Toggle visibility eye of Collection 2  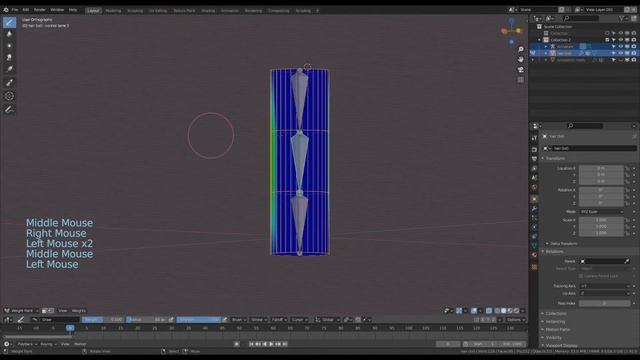620,40
